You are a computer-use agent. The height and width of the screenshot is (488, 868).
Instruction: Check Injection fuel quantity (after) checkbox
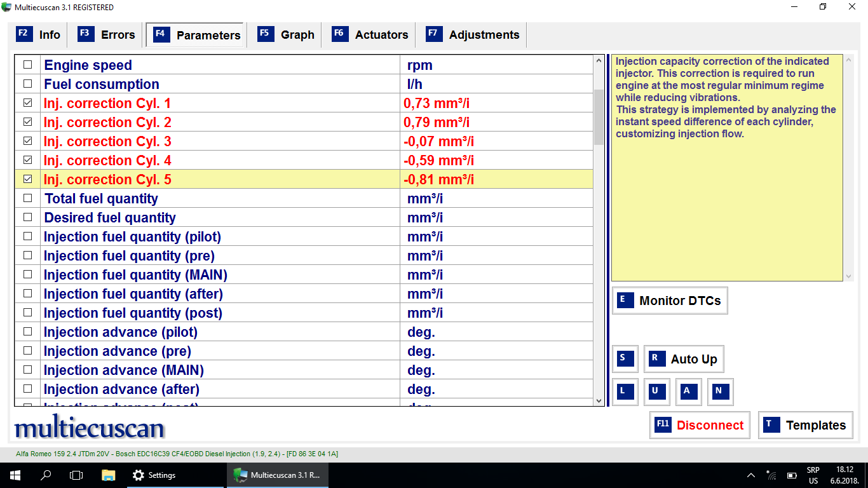tap(27, 294)
